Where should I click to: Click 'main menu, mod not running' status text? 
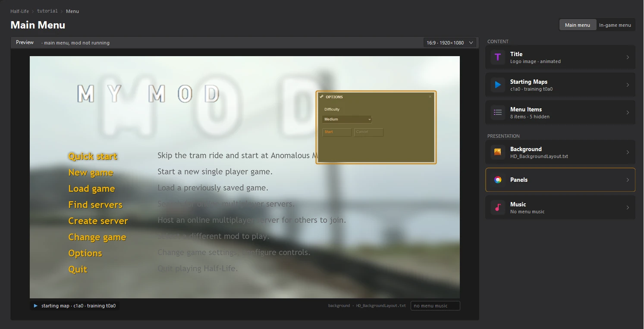coord(77,43)
